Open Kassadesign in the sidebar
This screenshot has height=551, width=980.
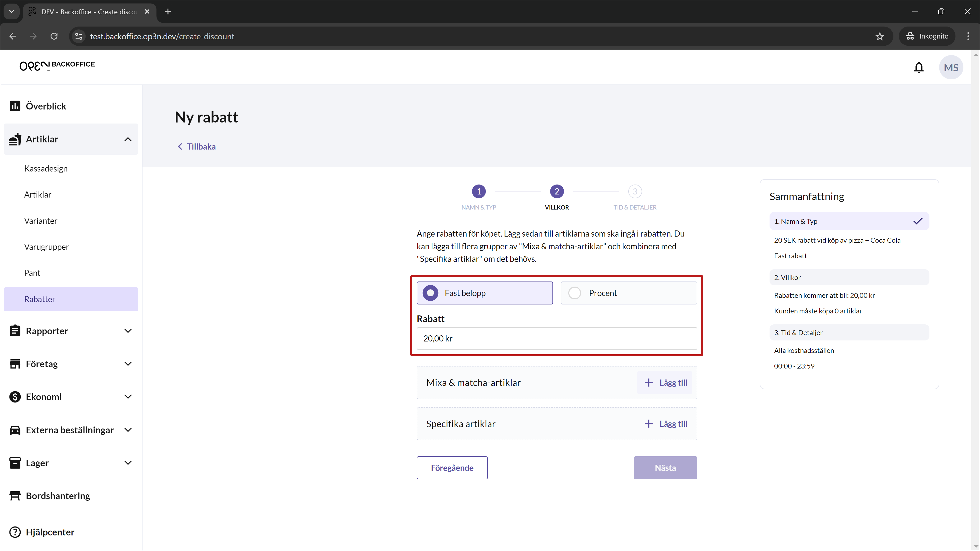click(46, 168)
